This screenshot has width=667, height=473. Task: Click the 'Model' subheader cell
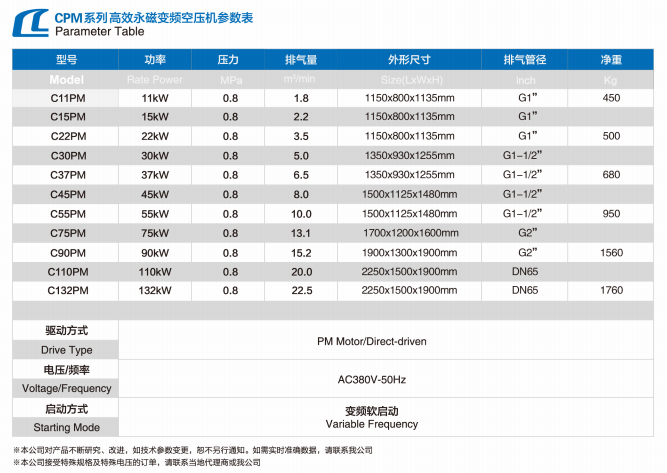coord(66,80)
